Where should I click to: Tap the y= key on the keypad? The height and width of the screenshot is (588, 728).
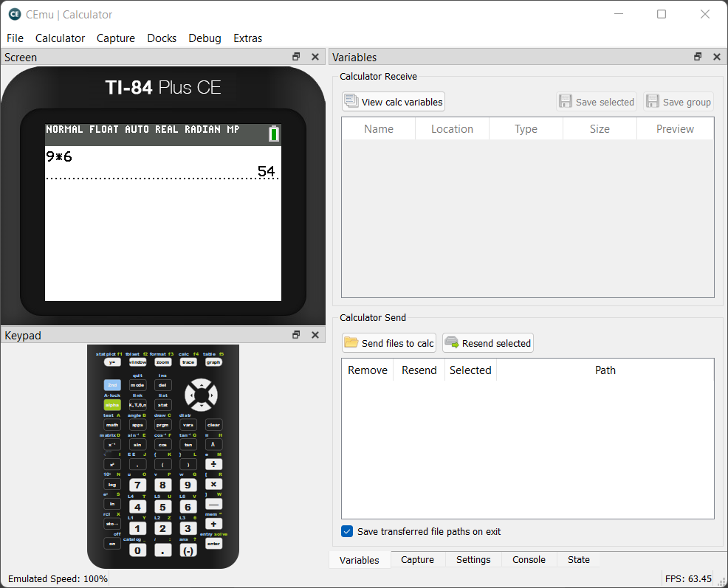(x=112, y=362)
